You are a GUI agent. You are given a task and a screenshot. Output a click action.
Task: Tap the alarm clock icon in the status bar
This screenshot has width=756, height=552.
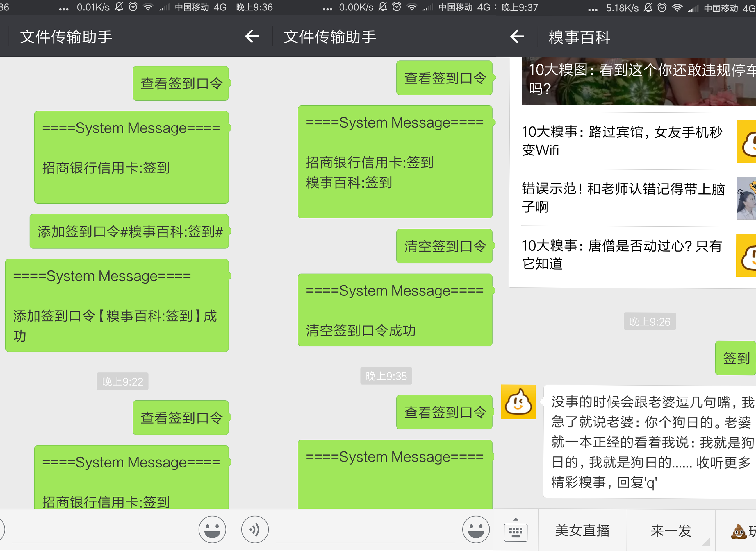[x=662, y=7]
